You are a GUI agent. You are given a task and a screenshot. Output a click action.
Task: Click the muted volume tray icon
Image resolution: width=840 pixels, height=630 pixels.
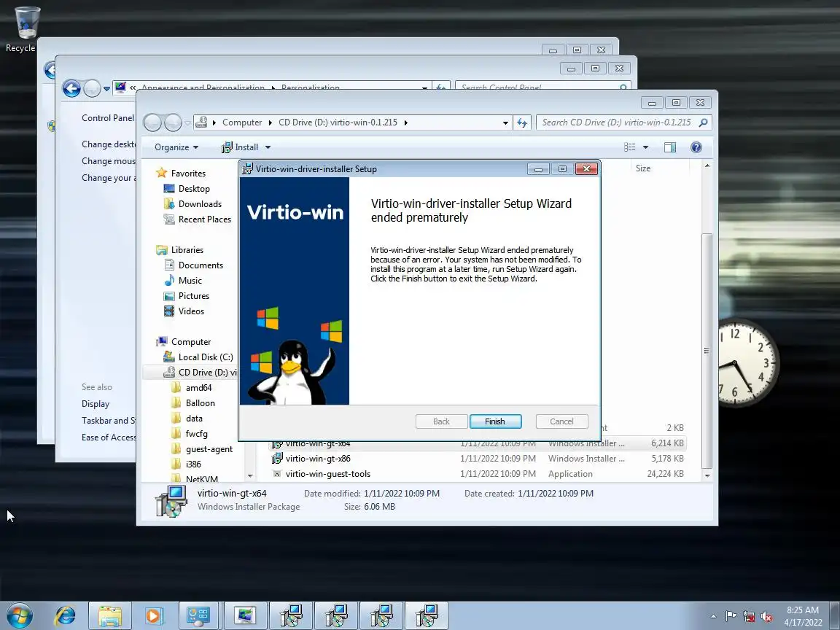(766, 617)
